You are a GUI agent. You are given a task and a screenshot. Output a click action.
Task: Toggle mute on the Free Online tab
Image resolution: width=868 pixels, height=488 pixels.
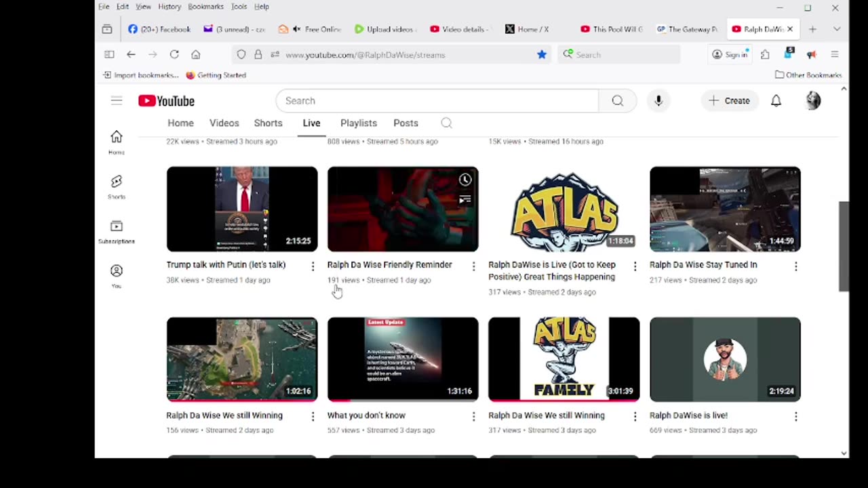296,29
